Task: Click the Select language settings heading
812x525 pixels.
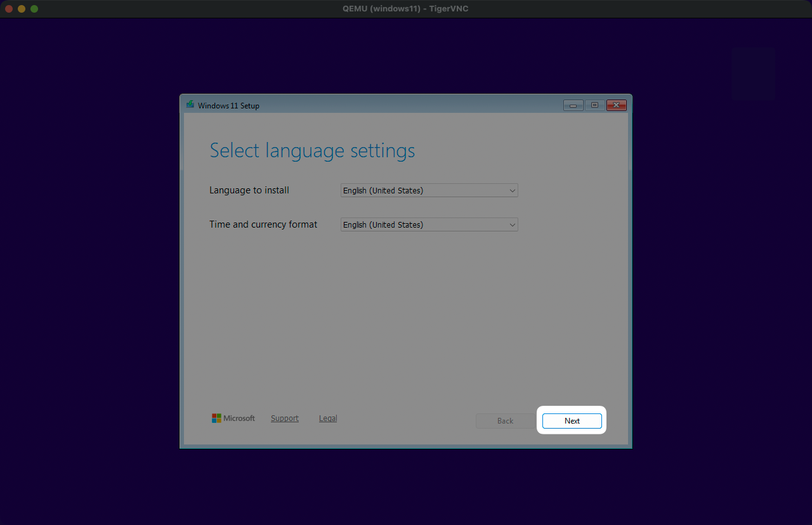Action: pos(312,151)
